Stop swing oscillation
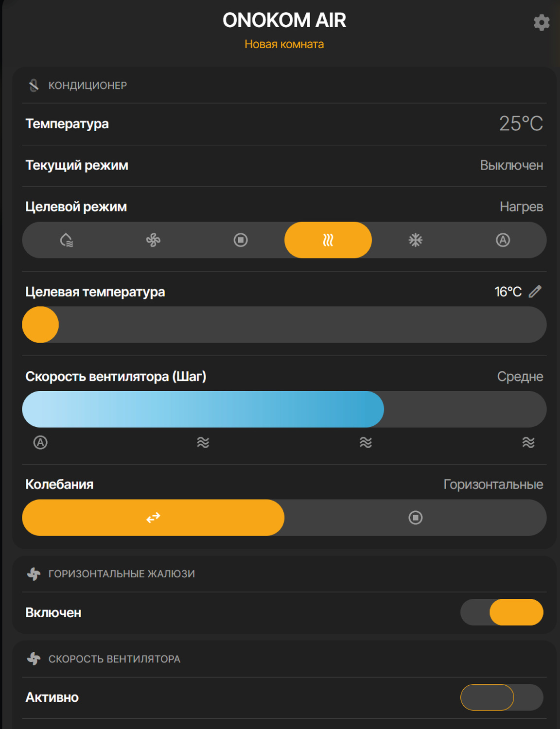 point(415,518)
